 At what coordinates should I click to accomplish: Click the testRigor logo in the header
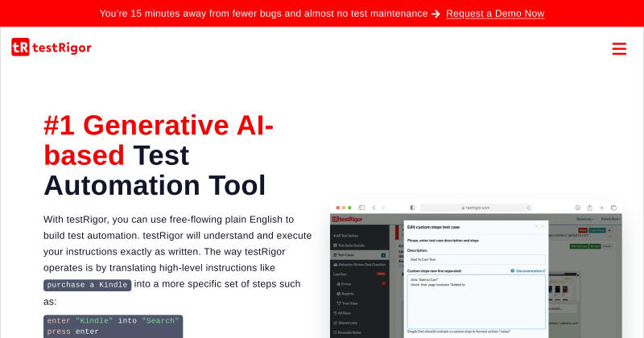click(52, 47)
